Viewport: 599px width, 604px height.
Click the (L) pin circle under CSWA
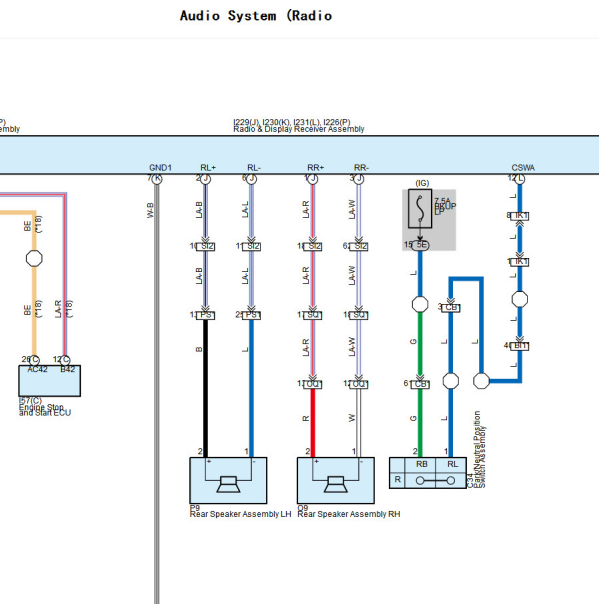[x=520, y=179]
